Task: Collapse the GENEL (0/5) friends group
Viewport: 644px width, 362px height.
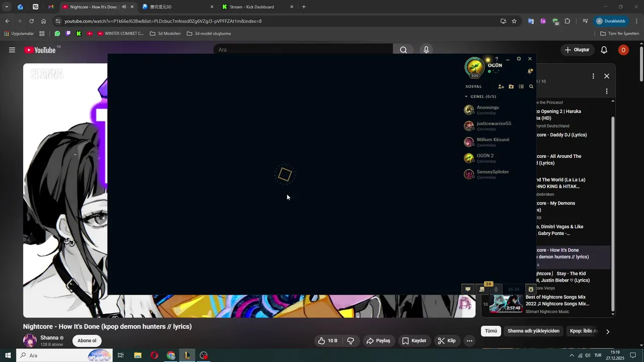Action: tap(480, 97)
